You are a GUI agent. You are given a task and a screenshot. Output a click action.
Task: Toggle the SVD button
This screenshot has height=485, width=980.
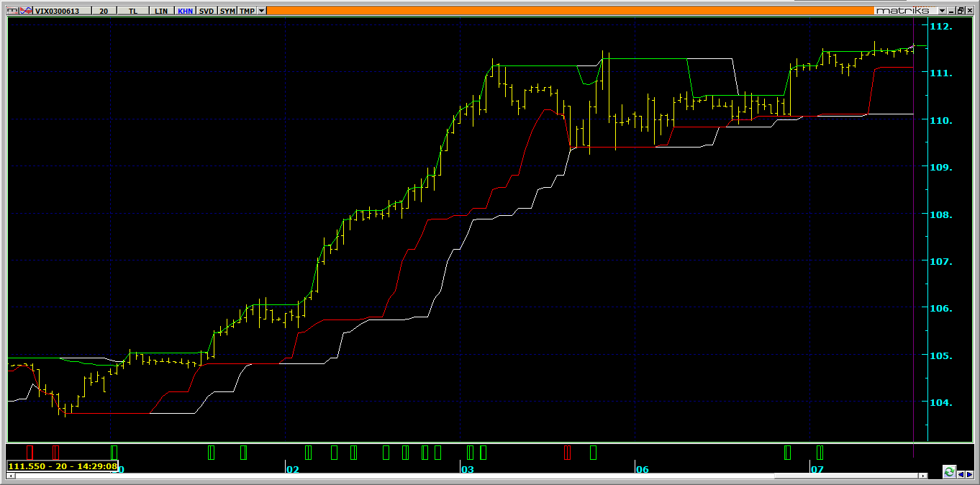[206, 11]
